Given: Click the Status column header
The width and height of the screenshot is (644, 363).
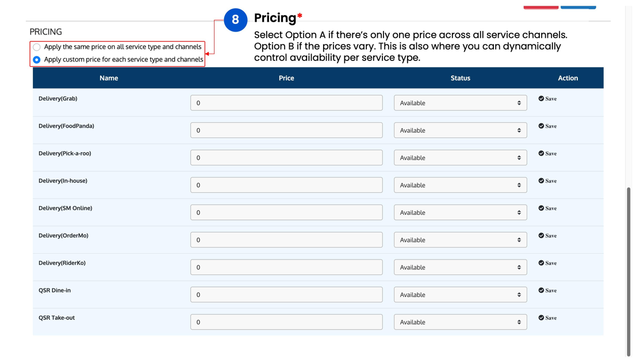Looking at the screenshot, I should (x=461, y=78).
